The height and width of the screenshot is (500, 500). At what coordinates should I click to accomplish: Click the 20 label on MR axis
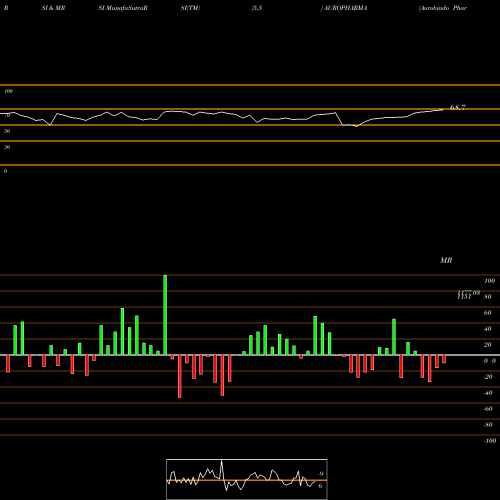(x=488, y=345)
